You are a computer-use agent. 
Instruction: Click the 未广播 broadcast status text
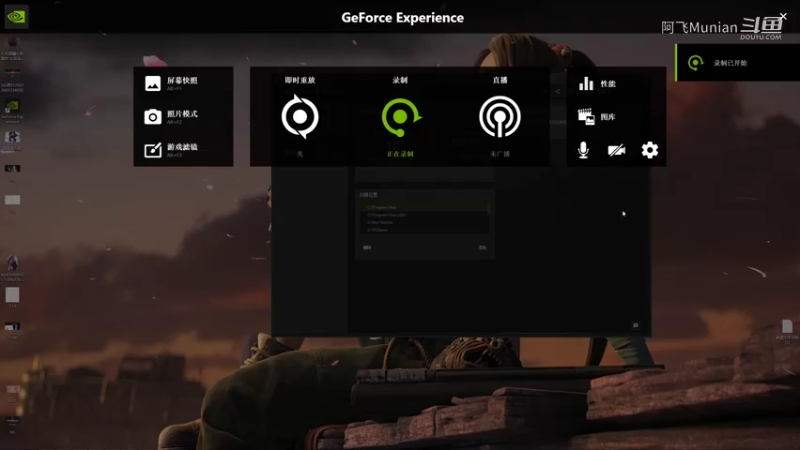[500, 154]
